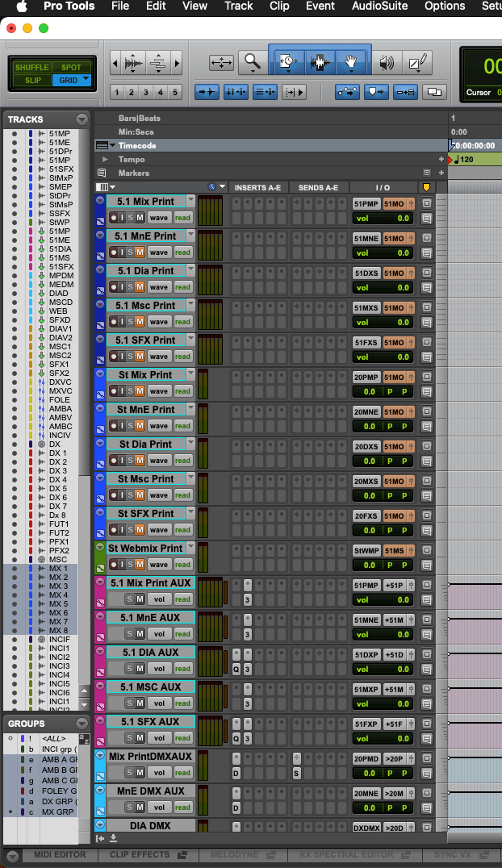Record-enable the 5.1 Mix Print track
The image size is (502, 868).
coord(114,218)
